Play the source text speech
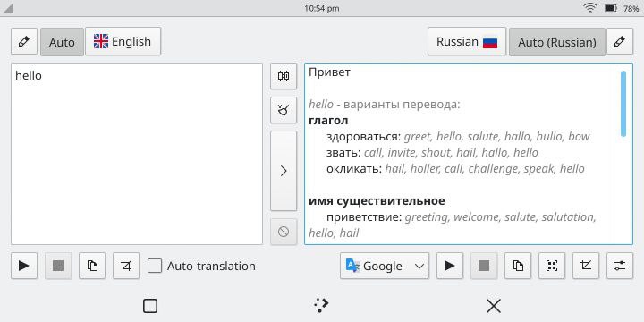The image size is (644, 322). click(x=24, y=266)
